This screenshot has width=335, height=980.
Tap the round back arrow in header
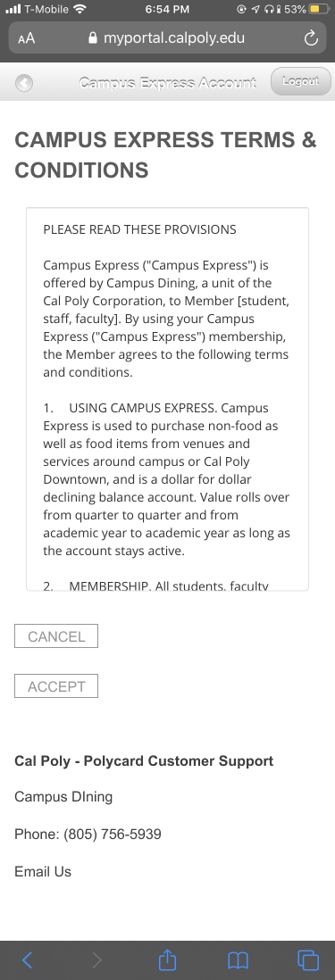pyautogui.click(x=24, y=82)
